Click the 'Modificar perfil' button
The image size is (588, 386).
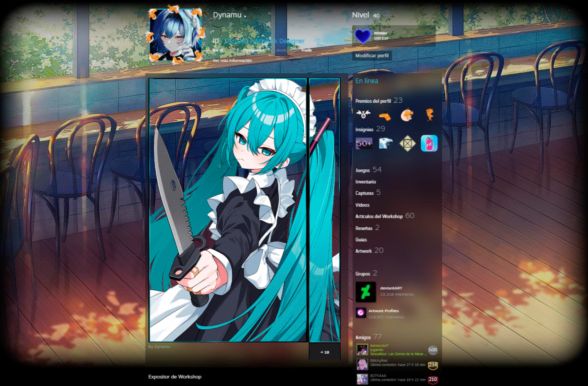(372, 56)
